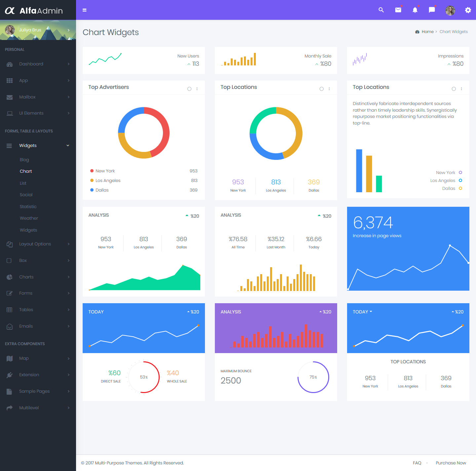
Task: Navigate via the Home breadcrumb link
Action: (427, 31)
